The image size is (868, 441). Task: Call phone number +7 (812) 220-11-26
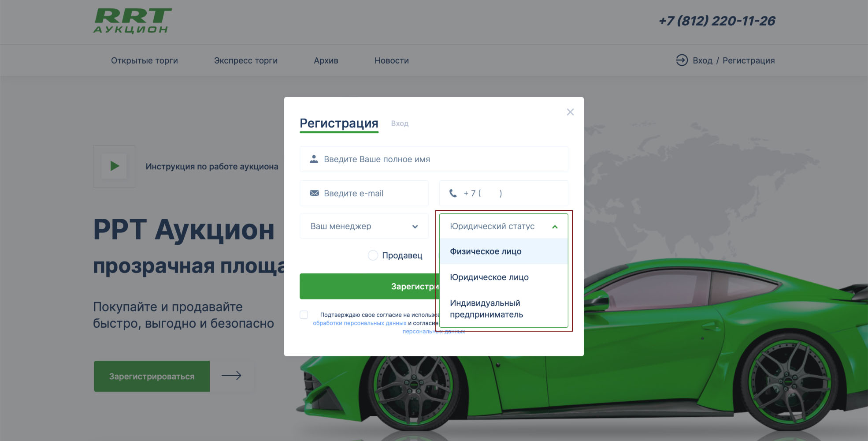point(717,21)
